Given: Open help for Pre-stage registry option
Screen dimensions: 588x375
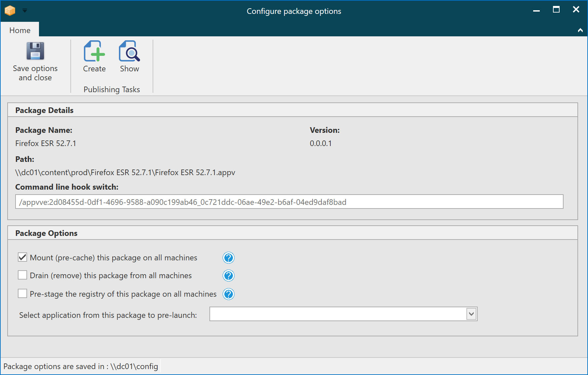Looking at the screenshot, I should tap(228, 294).
